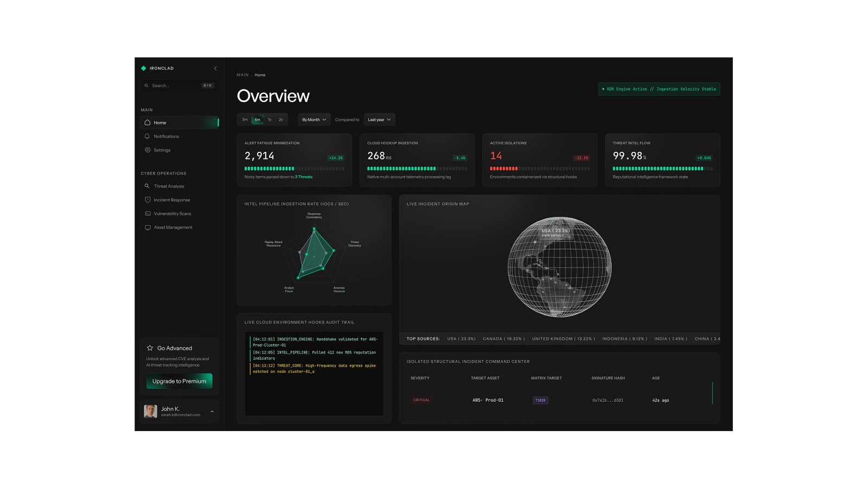This screenshot has height=488, width=868.
Task: Focus the Search input field
Action: (178, 86)
